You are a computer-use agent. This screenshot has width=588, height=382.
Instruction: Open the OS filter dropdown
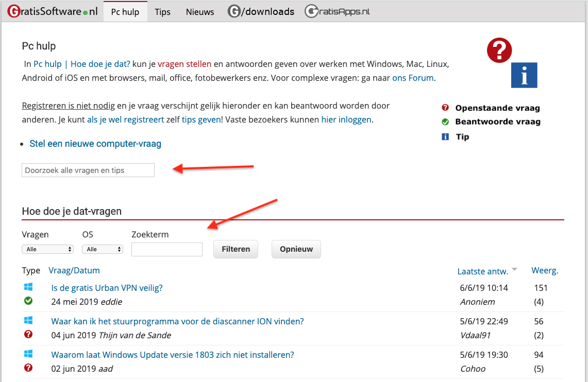103,249
